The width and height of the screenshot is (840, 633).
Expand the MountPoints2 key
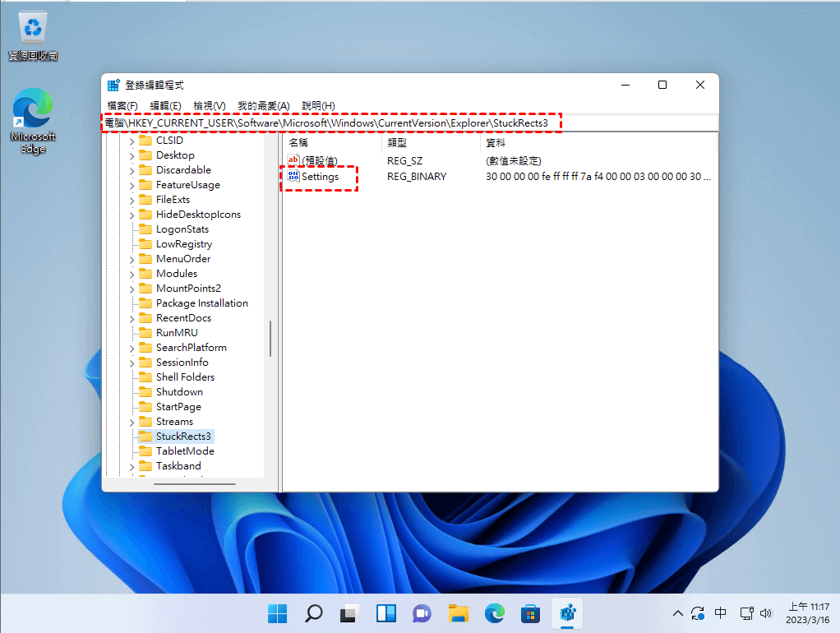click(132, 289)
